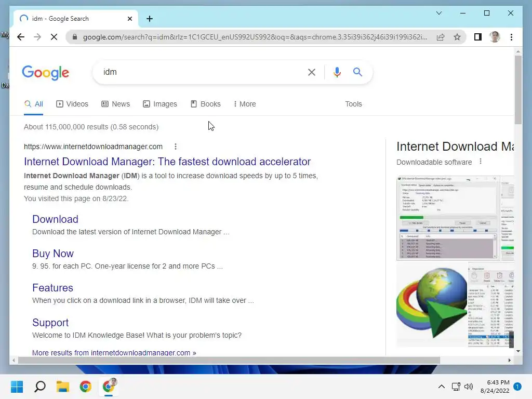Switch to Videos results
Image resolution: width=532 pixels, height=399 pixels.
(x=72, y=104)
